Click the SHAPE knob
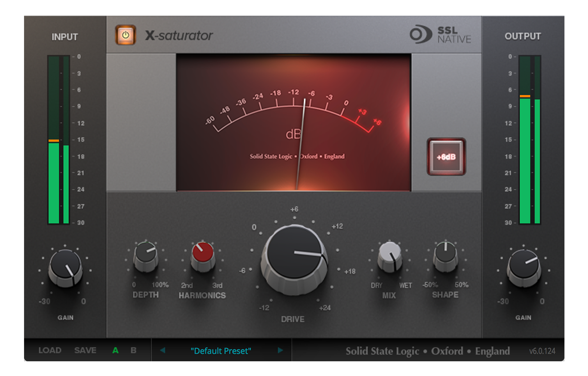Screen dimensions: 588x376 pyautogui.click(x=445, y=257)
